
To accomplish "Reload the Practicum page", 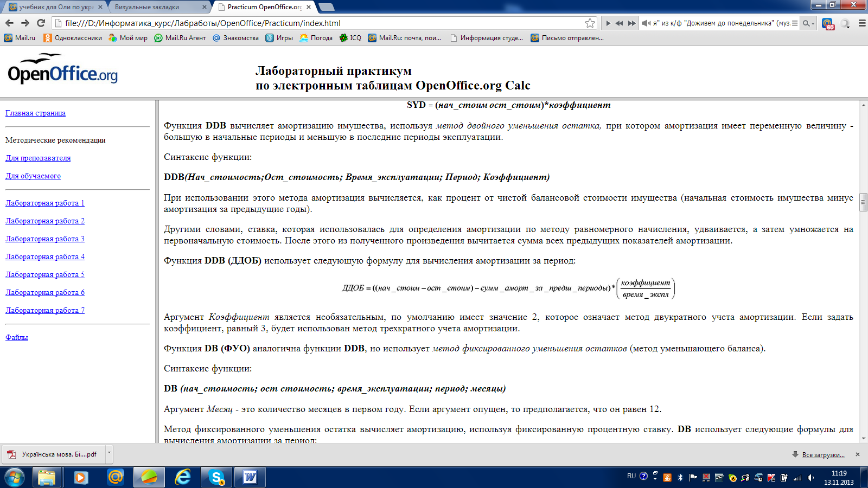I will 41,23.
